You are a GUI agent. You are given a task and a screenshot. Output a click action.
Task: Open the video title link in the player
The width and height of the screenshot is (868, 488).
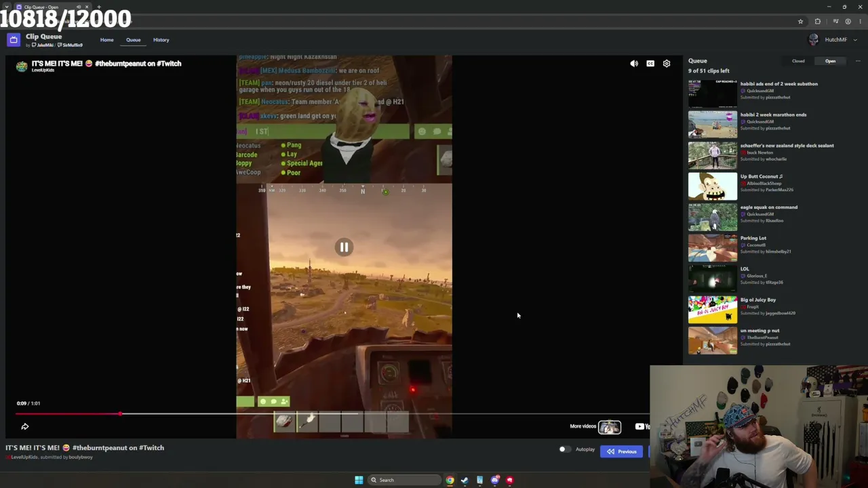(106, 64)
